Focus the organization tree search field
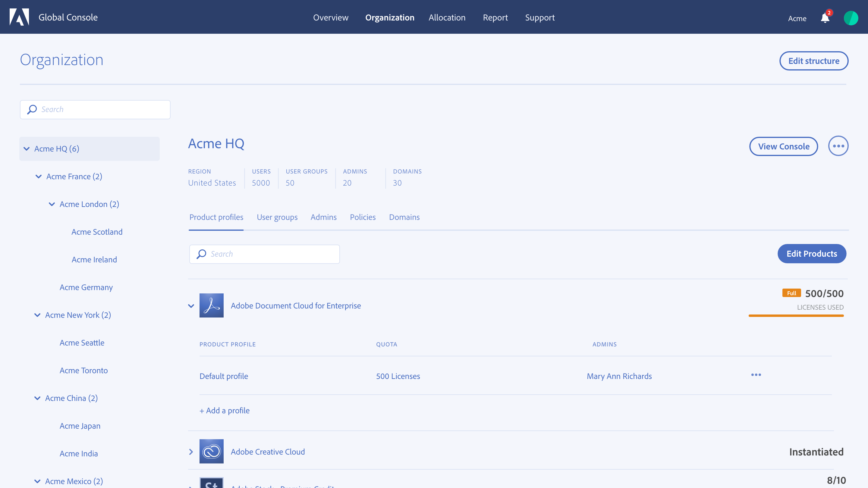Screen dimensions: 868x488 (x=95, y=109)
